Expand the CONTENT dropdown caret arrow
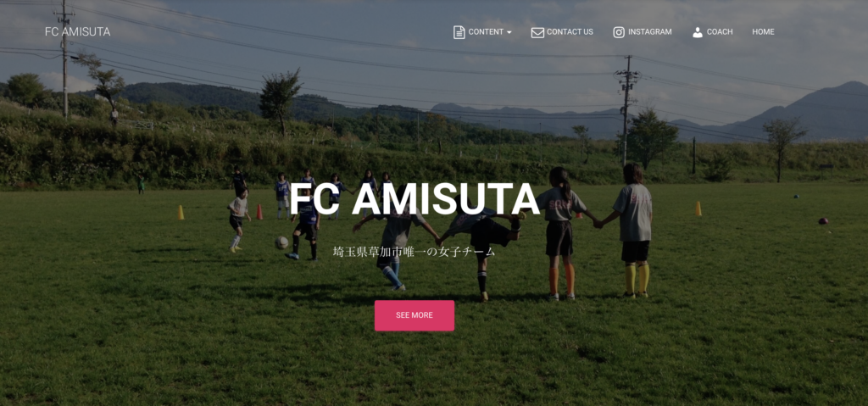This screenshot has height=406, width=868. click(x=509, y=33)
